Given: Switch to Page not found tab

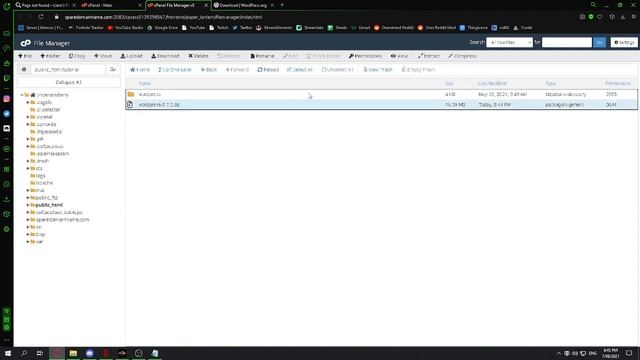Looking at the screenshot, I should (45, 5).
